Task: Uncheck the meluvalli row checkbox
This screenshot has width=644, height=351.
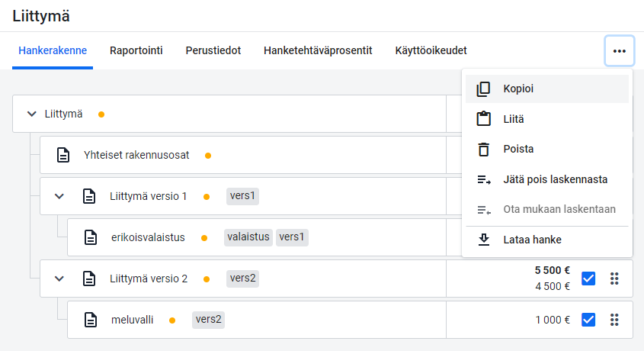Action: click(x=588, y=320)
